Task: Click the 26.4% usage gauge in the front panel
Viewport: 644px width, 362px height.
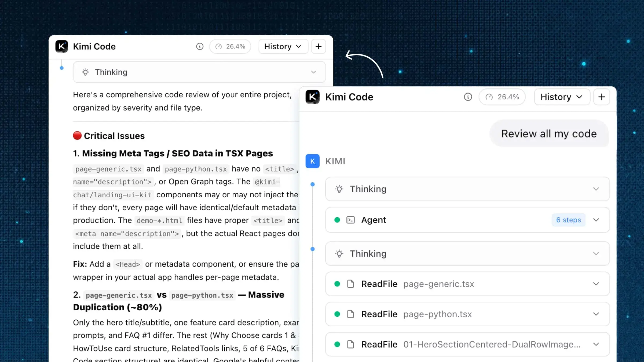Action: (x=502, y=97)
